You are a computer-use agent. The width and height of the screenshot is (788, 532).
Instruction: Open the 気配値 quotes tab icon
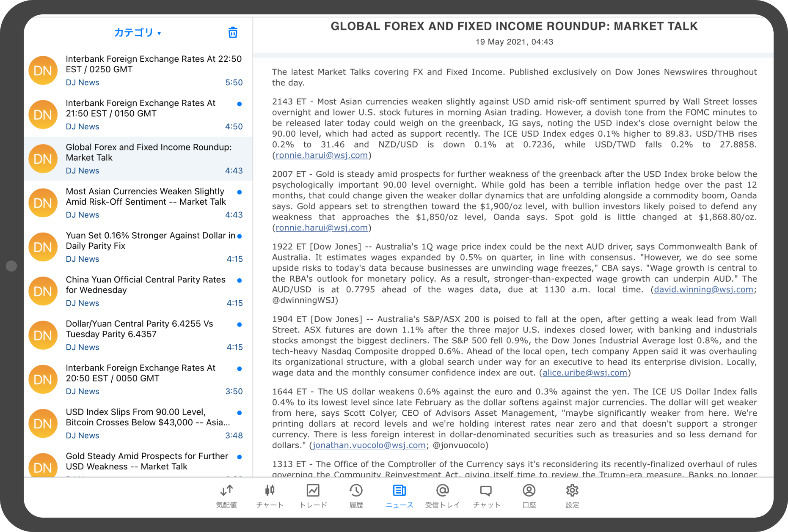[x=226, y=496]
